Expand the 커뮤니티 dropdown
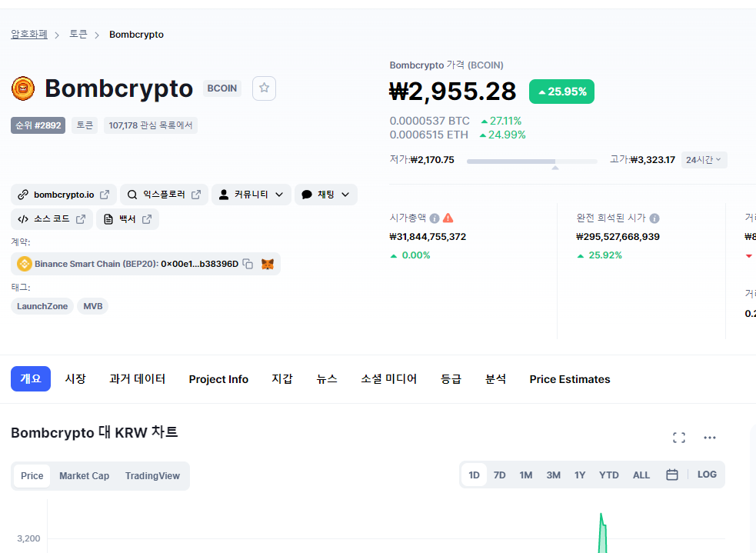 (x=251, y=195)
